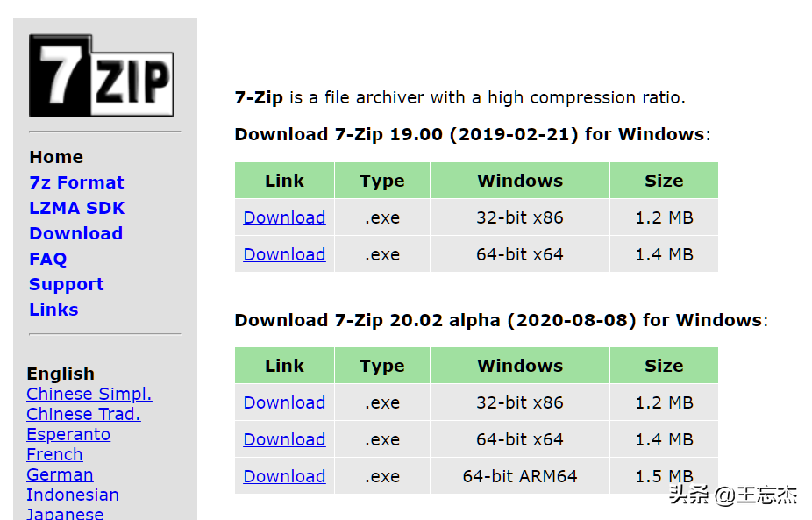Select the Esperanto language link
The image size is (812, 520).
(x=68, y=435)
